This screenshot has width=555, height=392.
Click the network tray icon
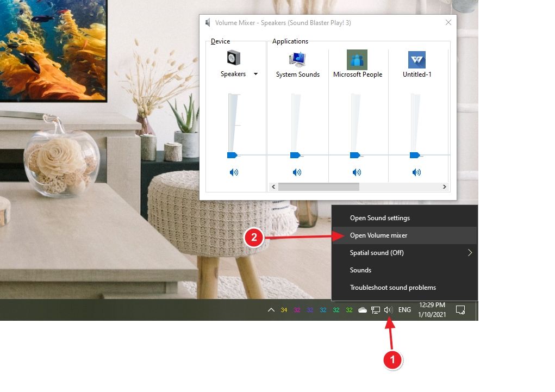[376, 310]
